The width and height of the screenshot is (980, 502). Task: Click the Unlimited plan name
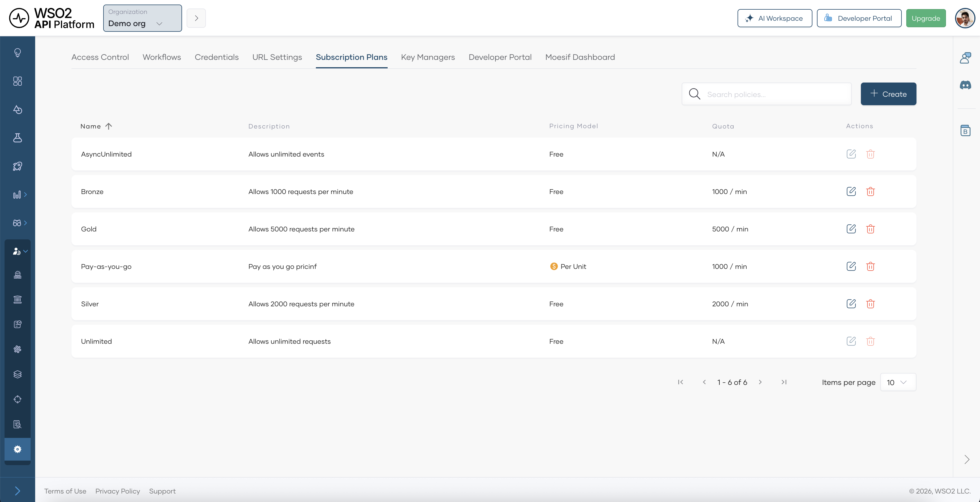[96, 341]
